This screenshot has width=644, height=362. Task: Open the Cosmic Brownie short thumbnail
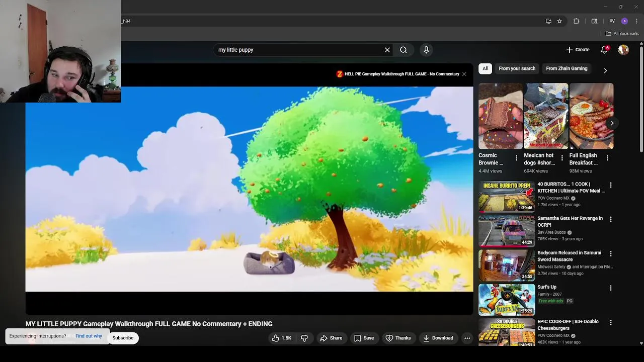(x=500, y=116)
